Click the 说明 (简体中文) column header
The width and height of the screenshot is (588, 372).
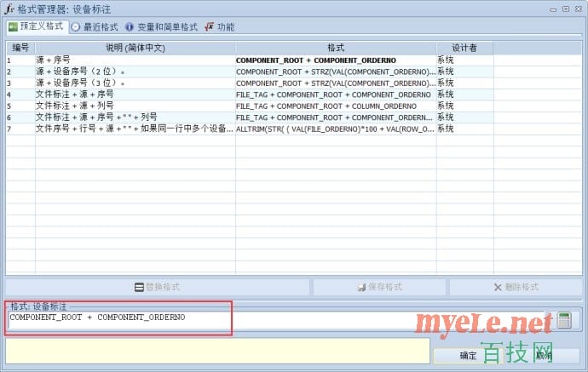coord(135,48)
